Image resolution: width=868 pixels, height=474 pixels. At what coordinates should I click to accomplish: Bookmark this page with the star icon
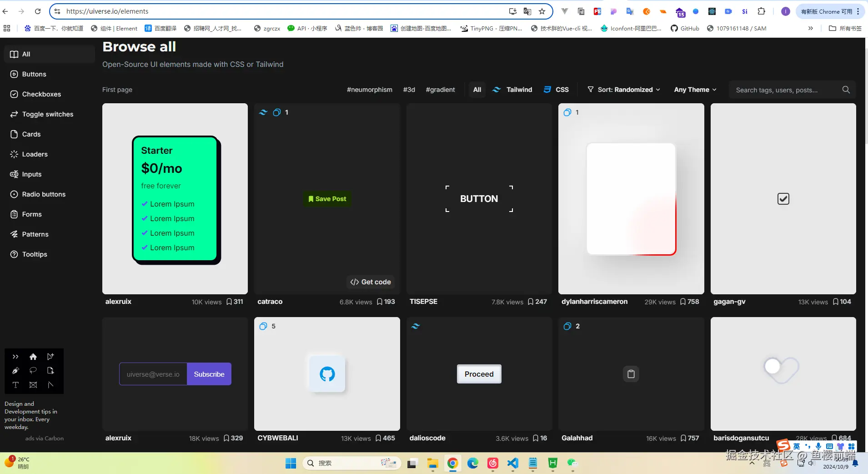[542, 11]
